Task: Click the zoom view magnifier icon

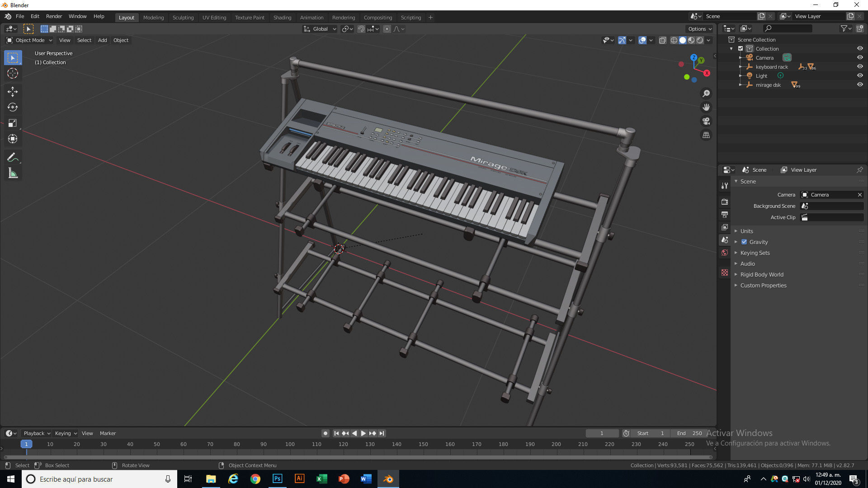Action: coord(706,94)
